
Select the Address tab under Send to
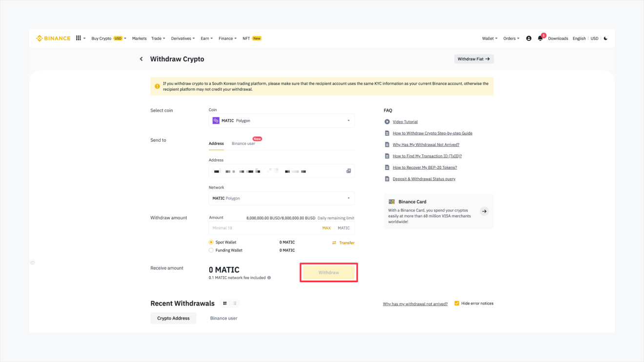click(x=216, y=144)
